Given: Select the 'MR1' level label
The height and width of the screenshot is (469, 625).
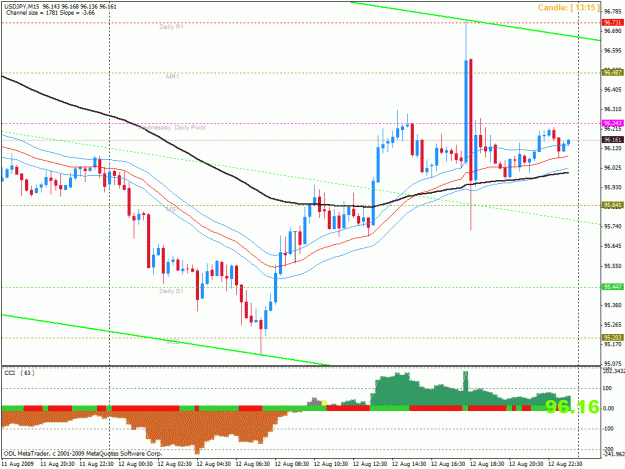Looking at the screenshot, I should 173,77.
